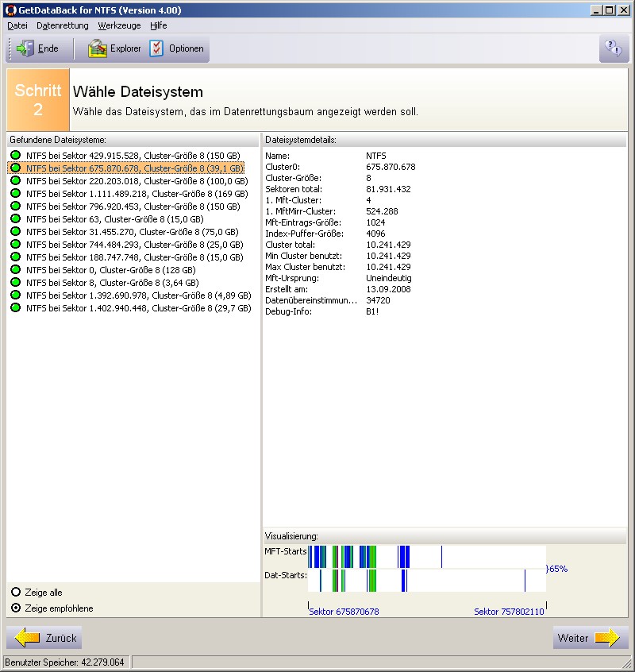
Task: Select 'NTFS bei Sektor 744.484.293' (25,0 GB) row
Action: pos(135,245)
